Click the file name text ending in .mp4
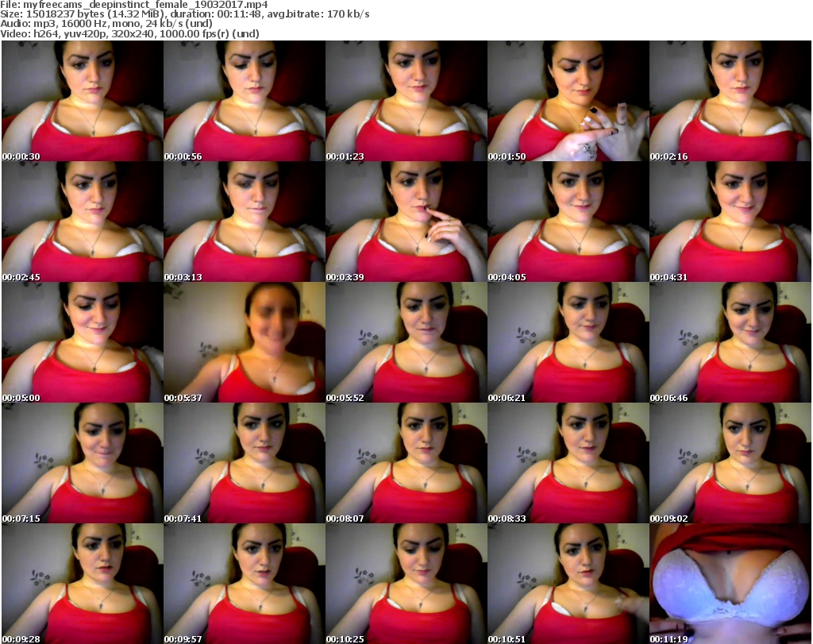The image size is (813, 644). pos(145,4)
